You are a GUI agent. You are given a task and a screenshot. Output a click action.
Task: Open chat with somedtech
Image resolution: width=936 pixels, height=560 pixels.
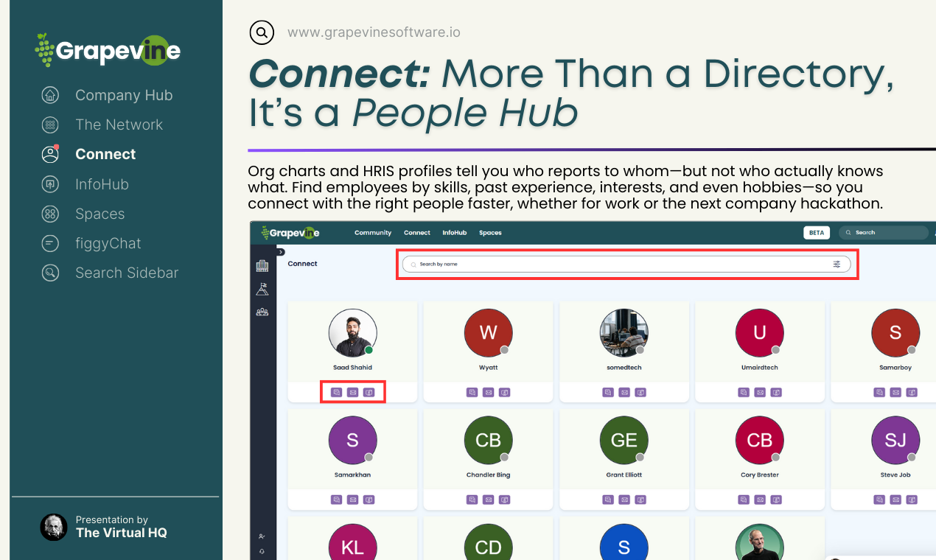[x=607, y=393]
